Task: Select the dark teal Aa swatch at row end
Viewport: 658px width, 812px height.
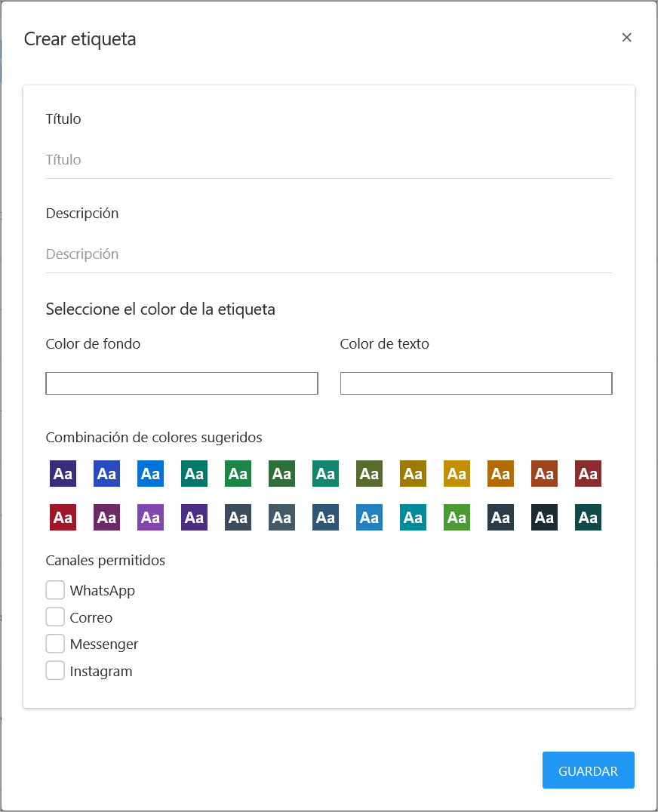Action: (588, 517)
